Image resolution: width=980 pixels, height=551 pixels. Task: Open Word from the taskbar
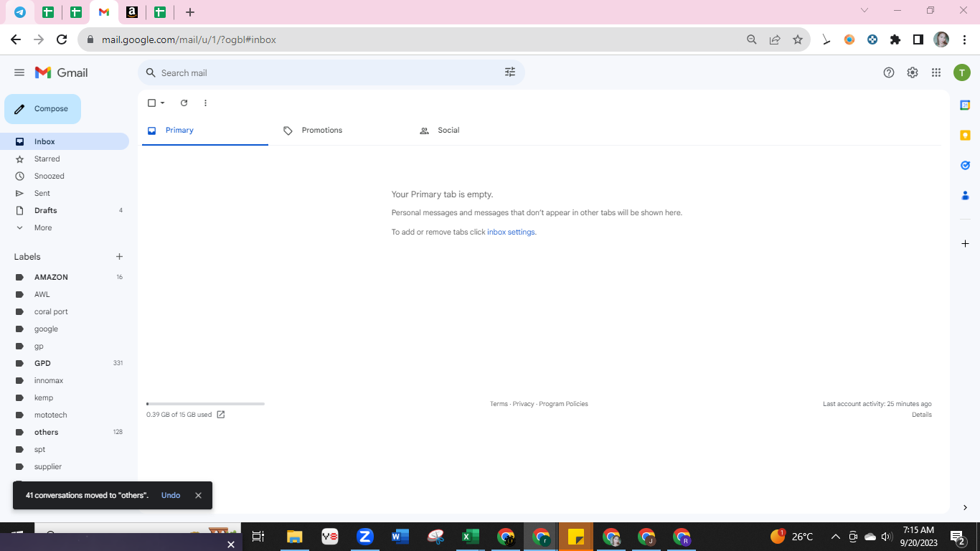[400, 537]
